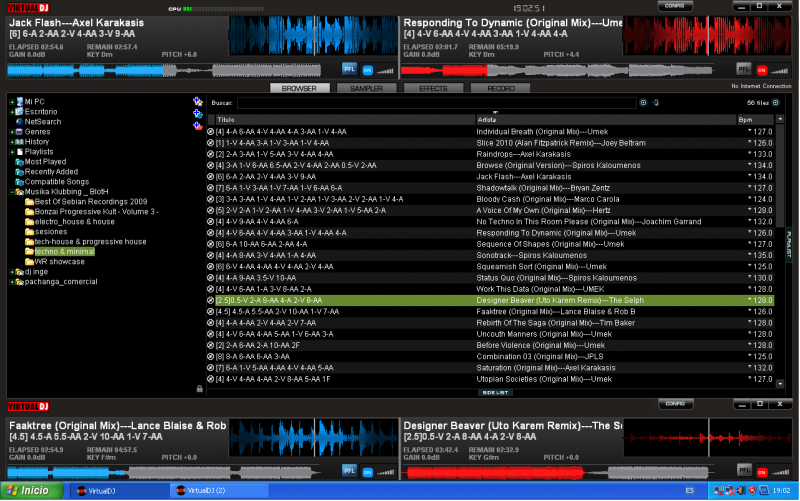Seek in the Jack Flash progress waveform
Image resolution: width=800 pixels, height=501 pixels.
pos(164,70)
